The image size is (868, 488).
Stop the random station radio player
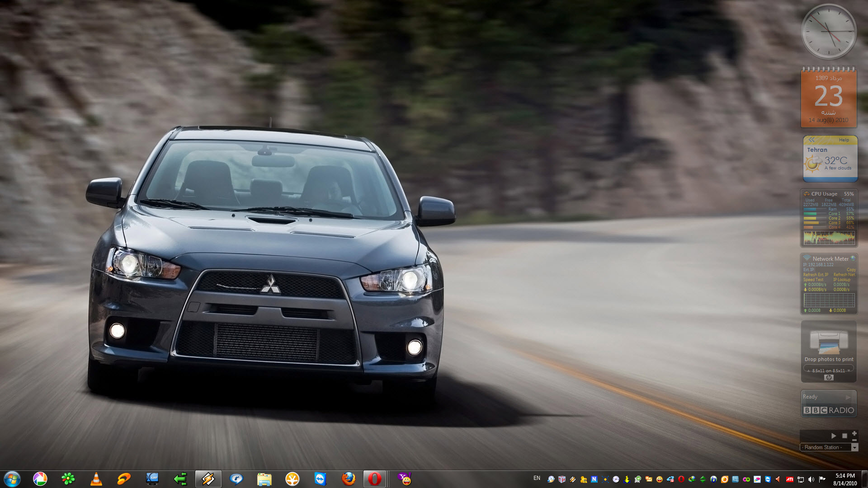pyautogui.click(x=844, y=436)
